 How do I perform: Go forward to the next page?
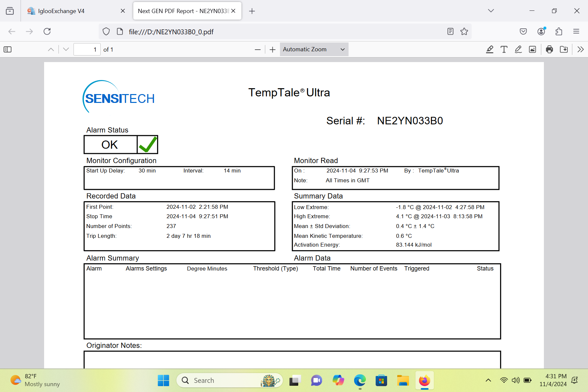click(29, 31)
